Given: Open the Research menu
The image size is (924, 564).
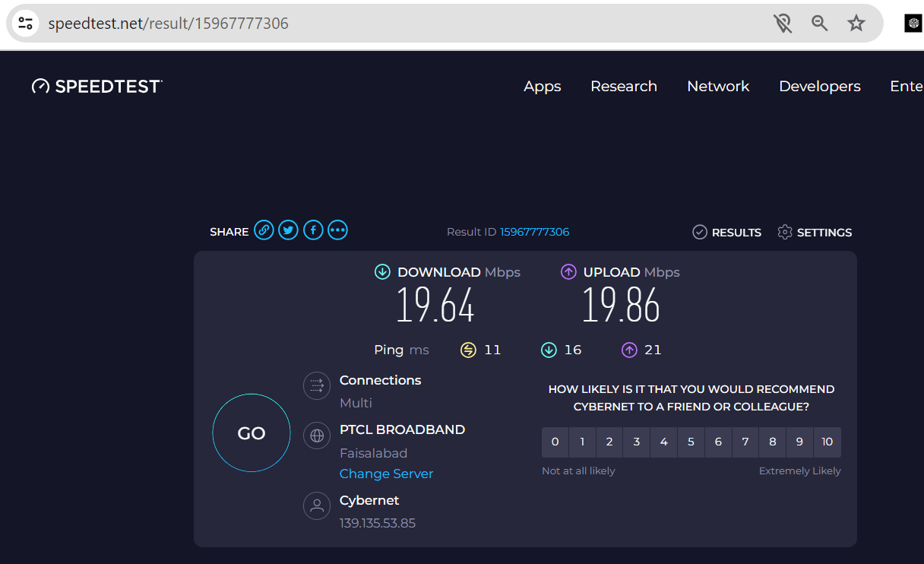Looking at the screenshot, I should click(x=624, y=87).
